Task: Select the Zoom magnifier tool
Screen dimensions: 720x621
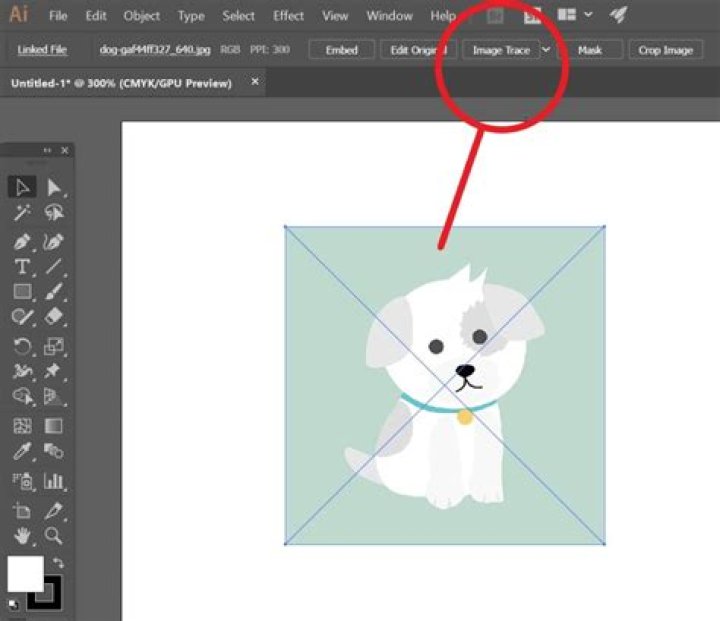Action: click(54, 535)
